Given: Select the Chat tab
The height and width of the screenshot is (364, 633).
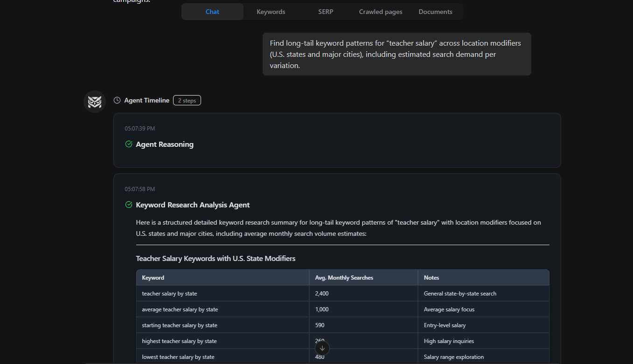Looking at the screenshot, I should click(x=212, y=11).
